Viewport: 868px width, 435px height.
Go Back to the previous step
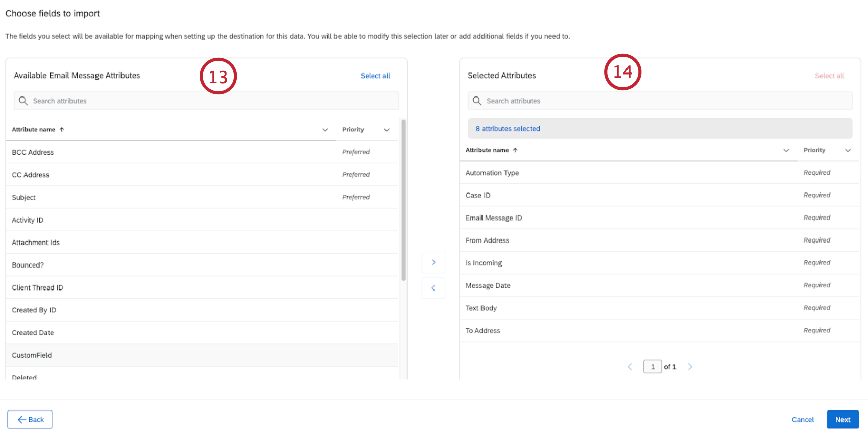(x=30, y=420)
